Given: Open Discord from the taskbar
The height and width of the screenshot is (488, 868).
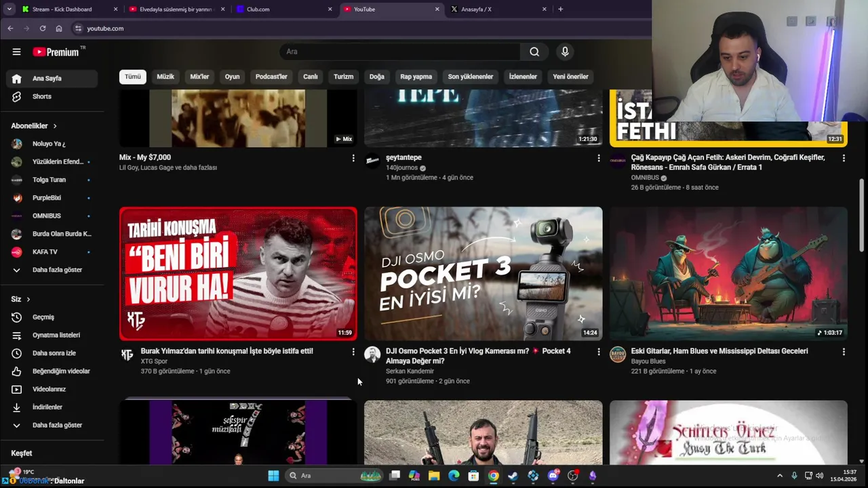Looking at the screenshot, I should click(x=553, y=476).
